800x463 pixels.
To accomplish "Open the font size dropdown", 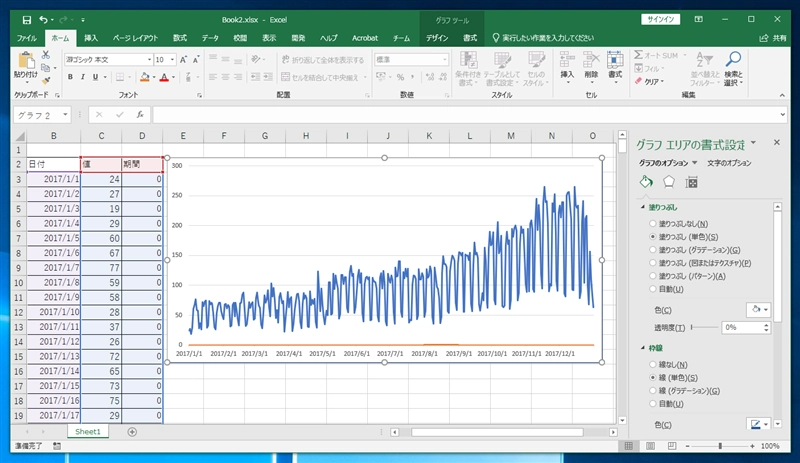I will coord(172,60).
